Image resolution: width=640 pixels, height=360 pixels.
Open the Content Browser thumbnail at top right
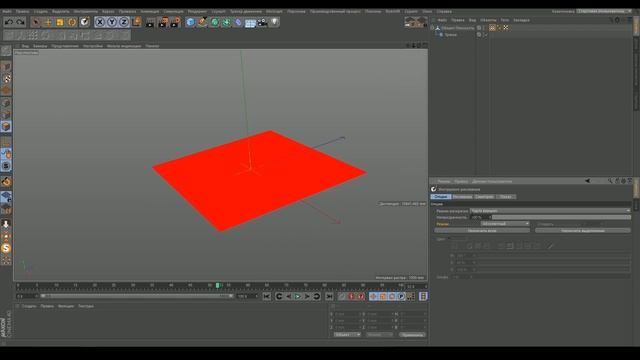pos(416,22)
